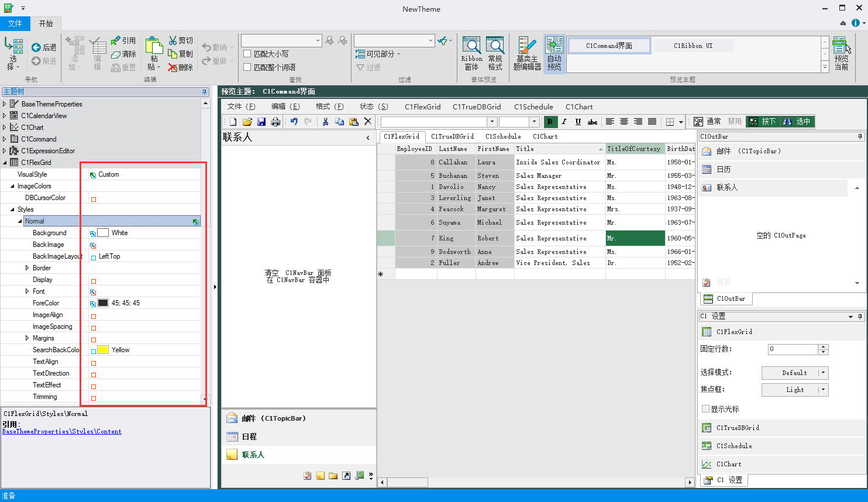Open 常规格式 form preview
The image size is (868, 502).
(x=495, y=53)
